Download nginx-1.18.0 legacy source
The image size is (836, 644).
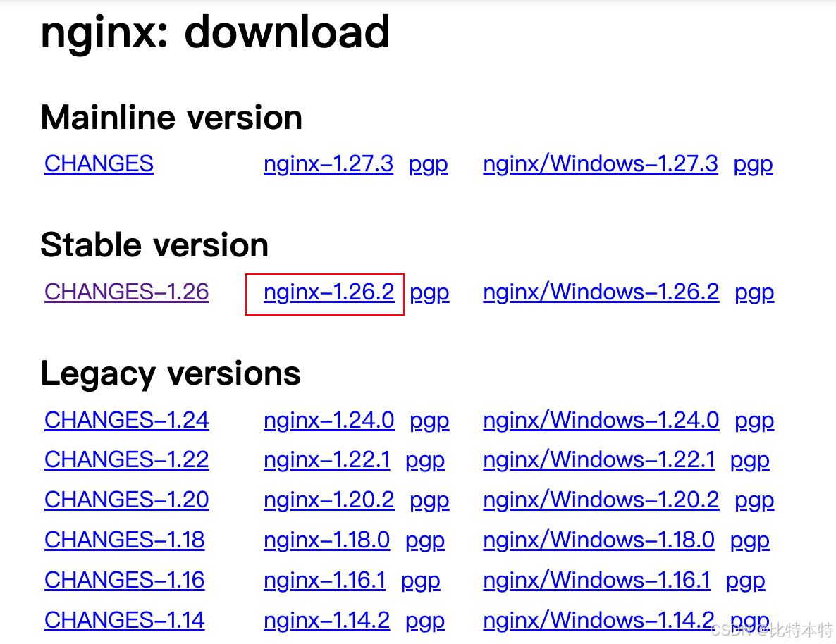[x=327, y=540]
